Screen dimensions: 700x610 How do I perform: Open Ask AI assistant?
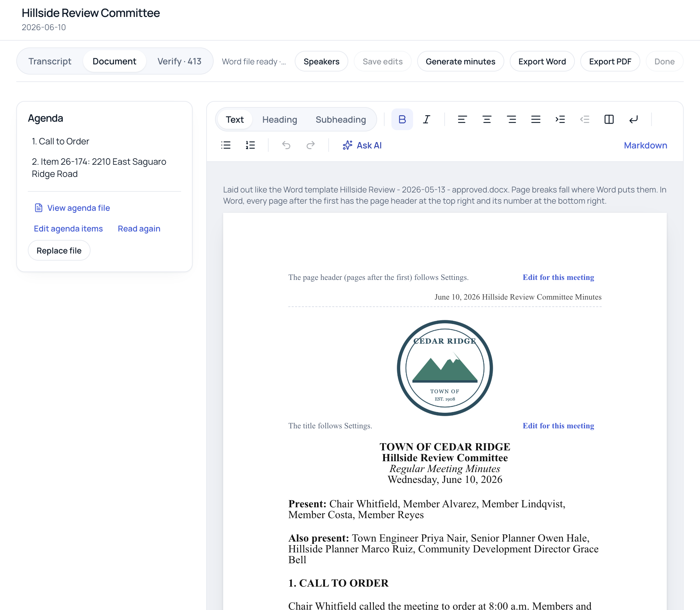click(362, 145)
